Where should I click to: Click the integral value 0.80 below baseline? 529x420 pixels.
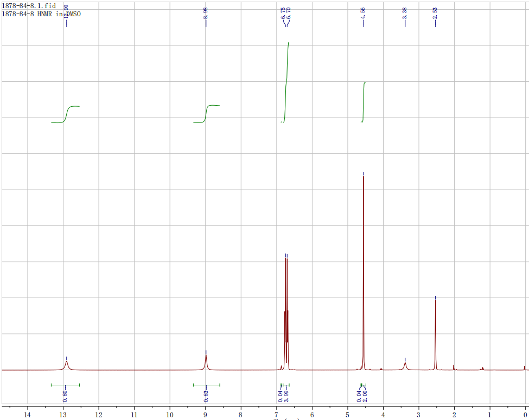[x=65, y=396]
